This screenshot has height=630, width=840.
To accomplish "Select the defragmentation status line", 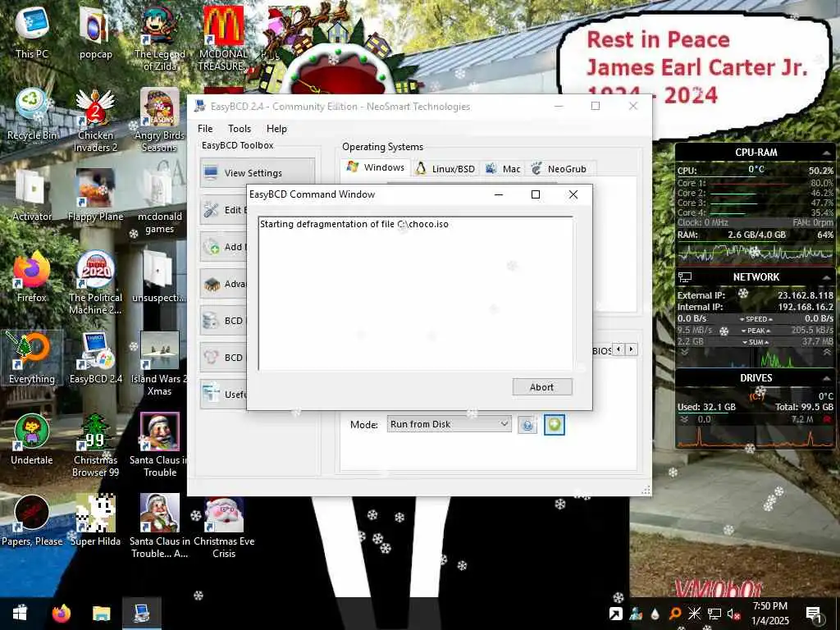I will point(354,224).
